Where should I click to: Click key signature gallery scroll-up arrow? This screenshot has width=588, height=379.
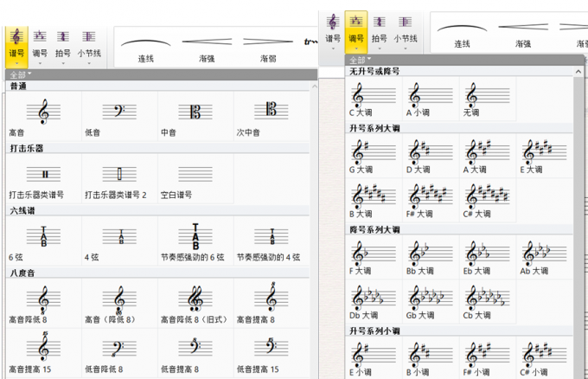point(578,71)
